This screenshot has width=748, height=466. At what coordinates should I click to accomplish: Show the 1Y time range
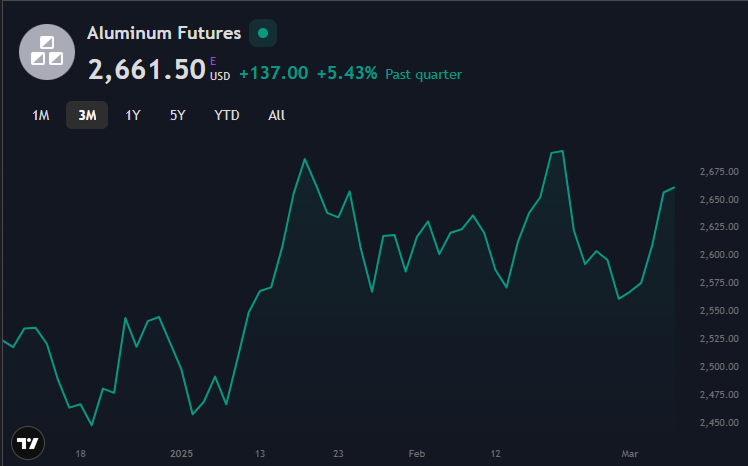(133, 115)
